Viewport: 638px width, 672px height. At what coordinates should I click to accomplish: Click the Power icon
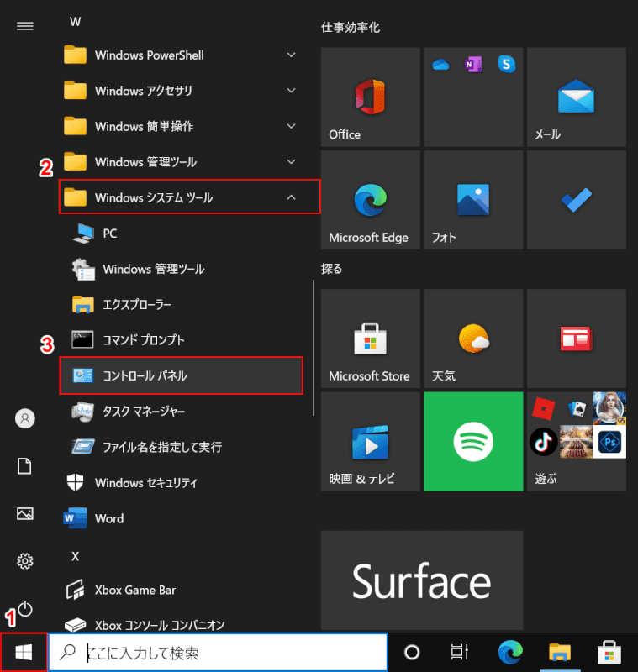click(x=25, y=608)
